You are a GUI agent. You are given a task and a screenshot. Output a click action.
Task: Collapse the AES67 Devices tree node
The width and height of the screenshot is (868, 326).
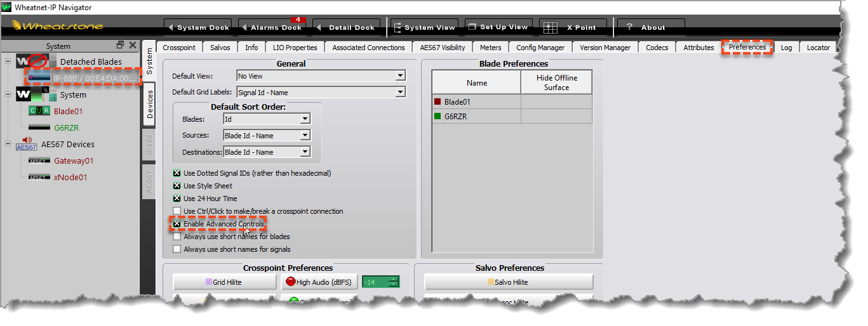8,145
